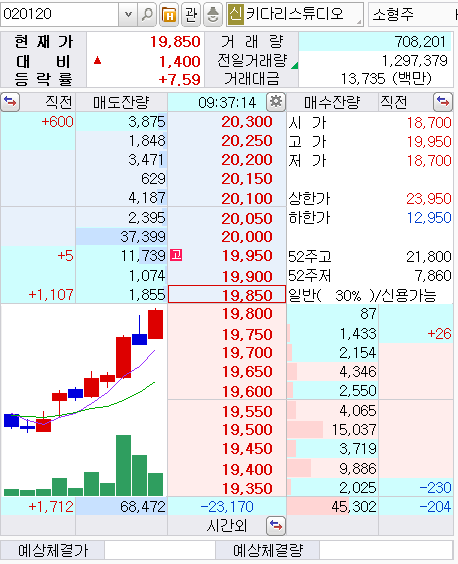Expand the 키다리스튜디오 name field corner
The width and height of the screenshot is (458, 564).
tap(359, 22)
